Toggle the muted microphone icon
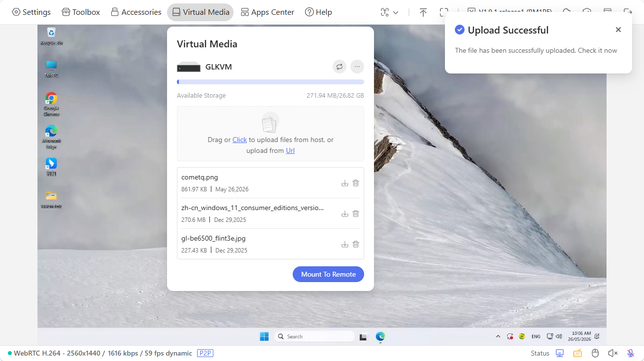Viewport: 644px width, 361px height. click(630, 353)
